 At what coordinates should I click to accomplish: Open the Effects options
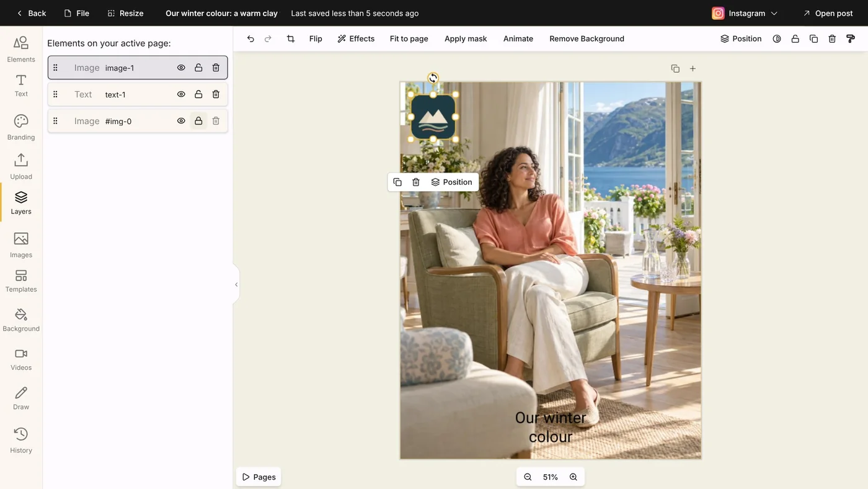pos(356,38)
